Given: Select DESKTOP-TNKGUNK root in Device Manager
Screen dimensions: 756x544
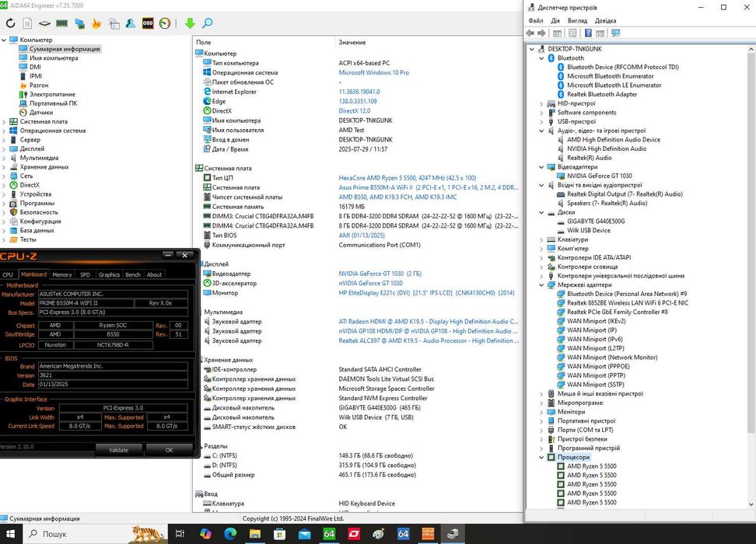Looking at the screenshot, I should [x=575, y=49].
